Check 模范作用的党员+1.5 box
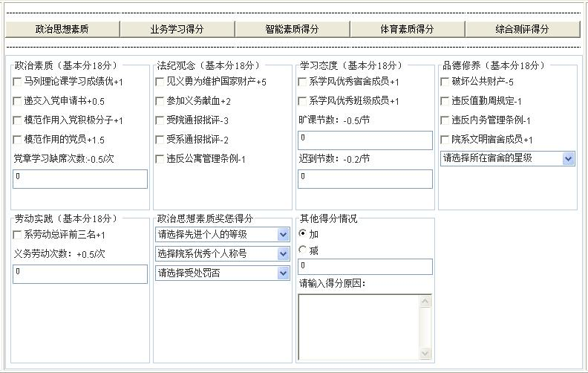Image resolution: width=588 pixels, height=373 pixels. [x=17, y=140]
